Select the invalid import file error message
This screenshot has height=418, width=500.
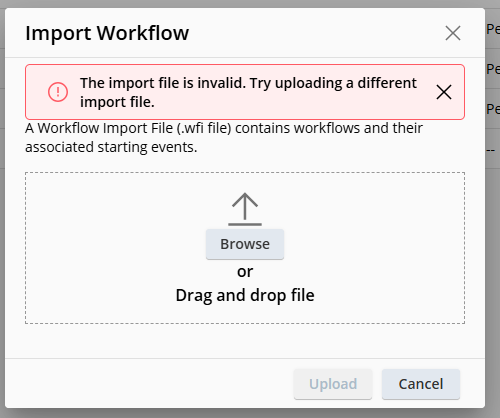tap(248, 92)
